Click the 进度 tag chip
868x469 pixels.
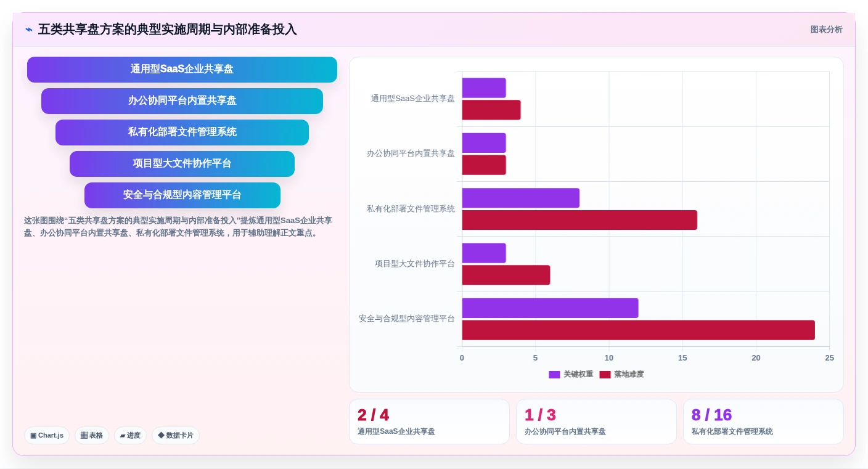[130, 435]
